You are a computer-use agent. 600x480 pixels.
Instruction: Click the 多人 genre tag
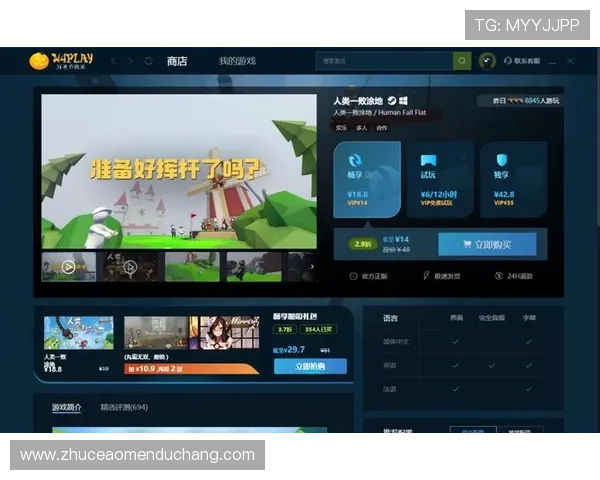click(362, 128)
